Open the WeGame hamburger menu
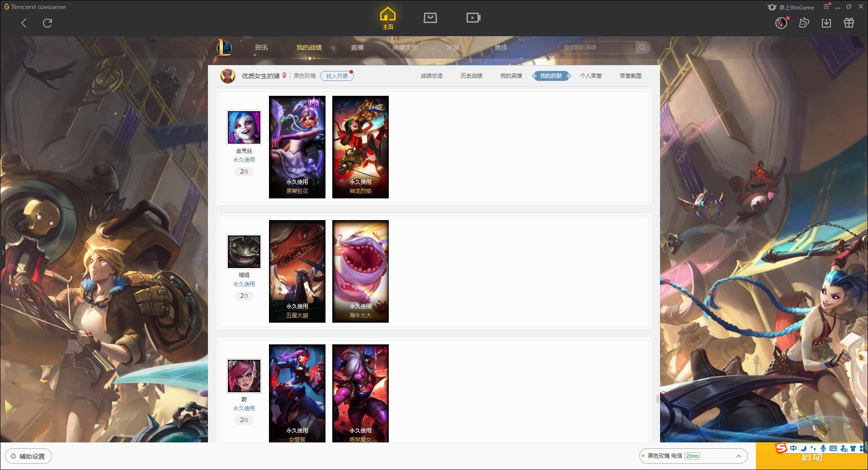 (826, 6)
